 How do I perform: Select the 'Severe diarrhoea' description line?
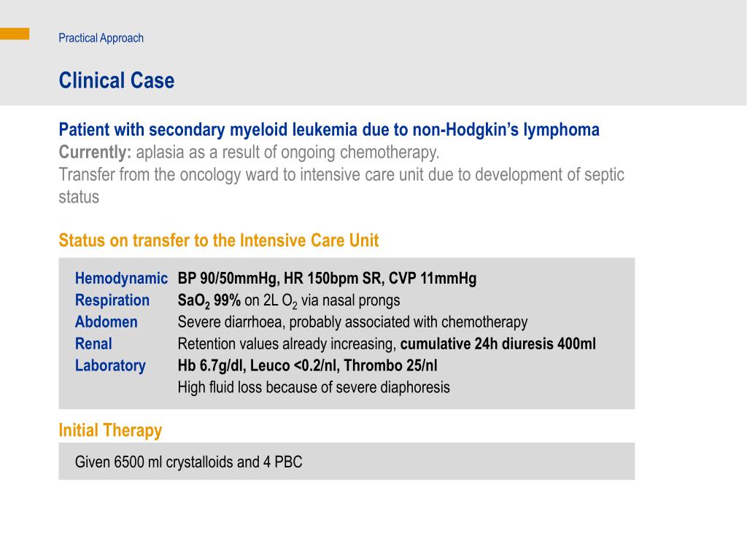(x=352, y=322)
